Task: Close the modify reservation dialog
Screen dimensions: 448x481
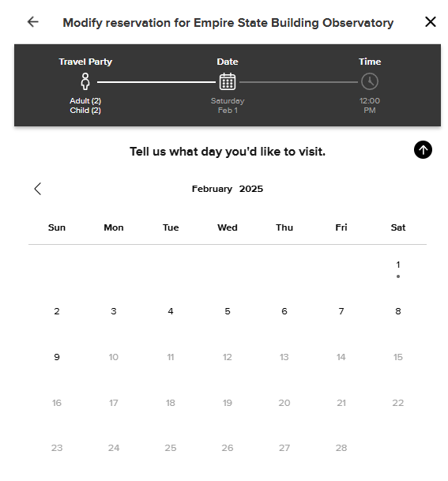Action: 430,22
